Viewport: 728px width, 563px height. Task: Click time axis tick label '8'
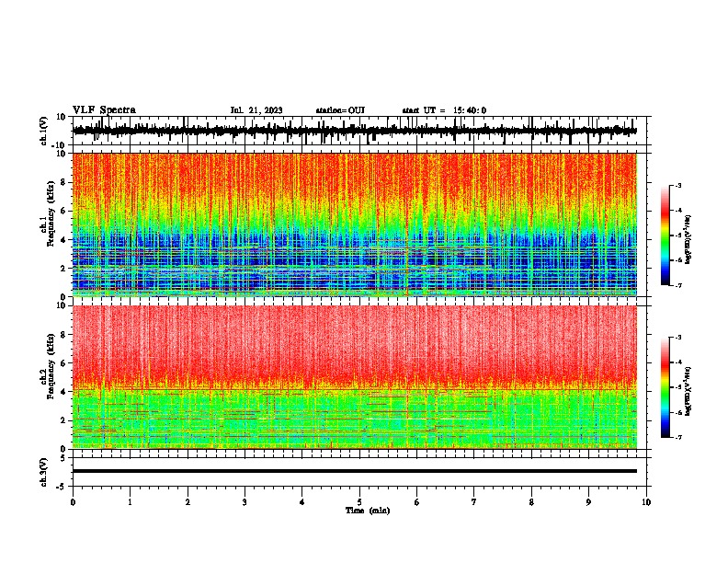click(x=531, y=502)
